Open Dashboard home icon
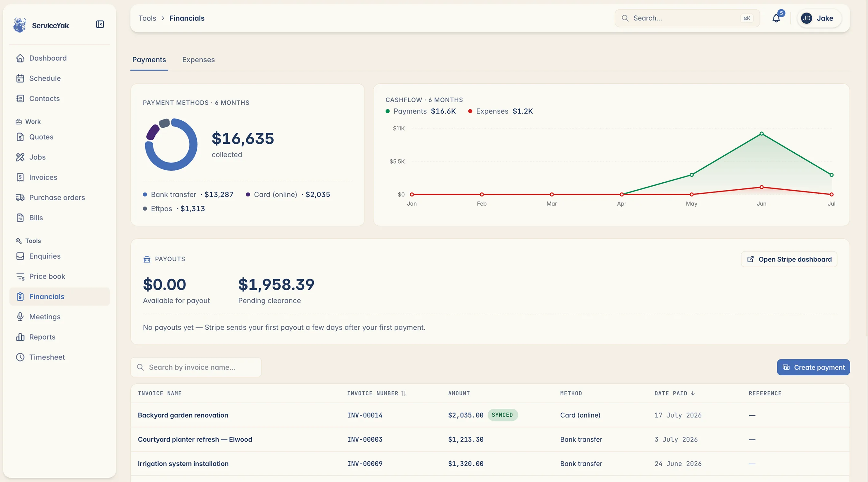868x482 pixels. click(x=20, y=58)
